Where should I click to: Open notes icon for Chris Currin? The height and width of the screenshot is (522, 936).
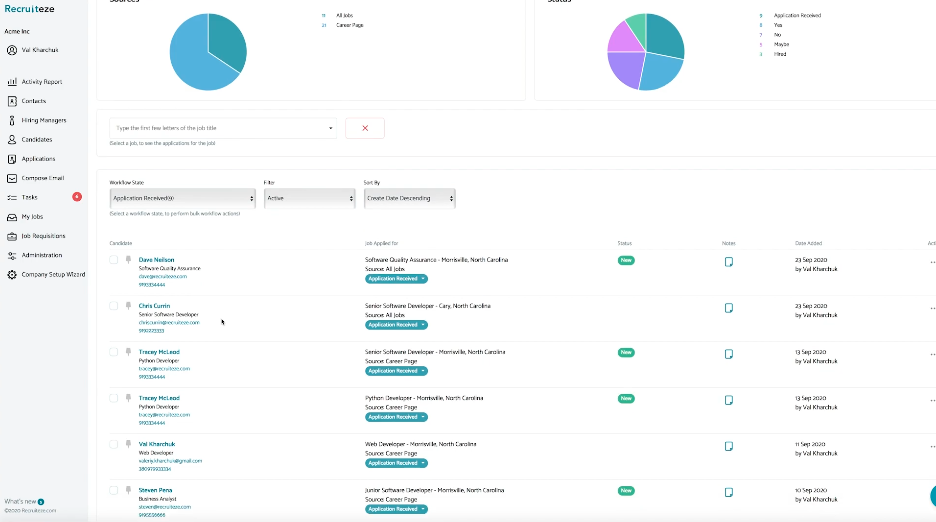point(728,308)
